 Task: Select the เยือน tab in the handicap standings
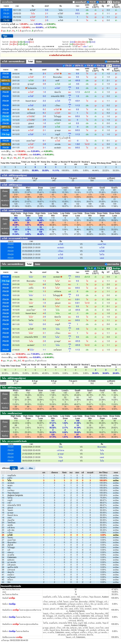[x=30, y=468]
